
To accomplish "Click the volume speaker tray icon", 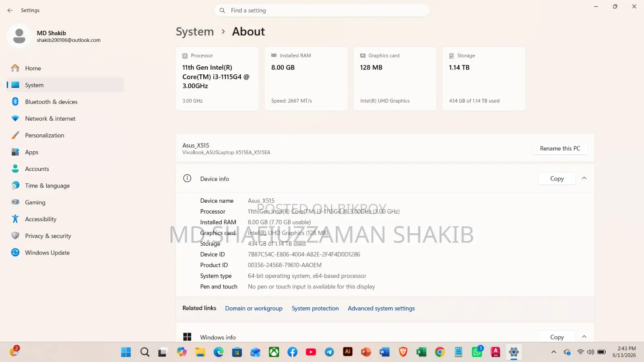I will [x=590, y=352].
